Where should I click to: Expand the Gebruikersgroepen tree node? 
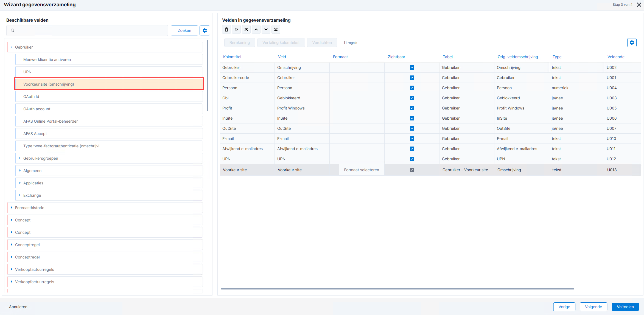point(20,158)
